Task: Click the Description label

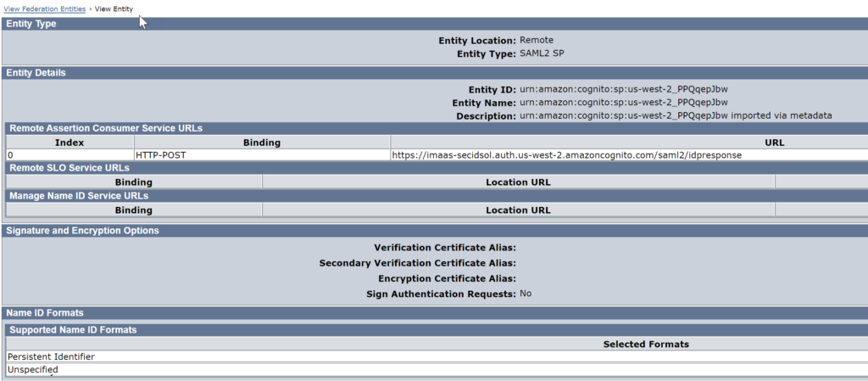Action: 486,116
